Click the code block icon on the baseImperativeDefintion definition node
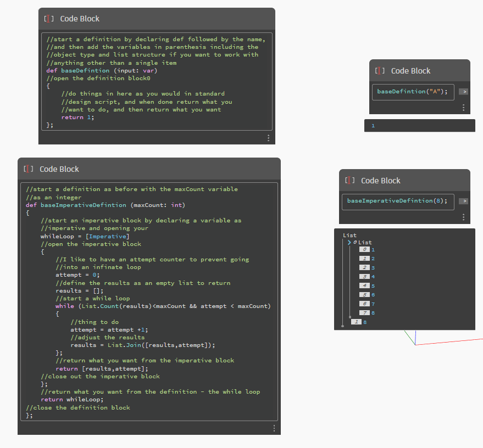 point(29,169)
